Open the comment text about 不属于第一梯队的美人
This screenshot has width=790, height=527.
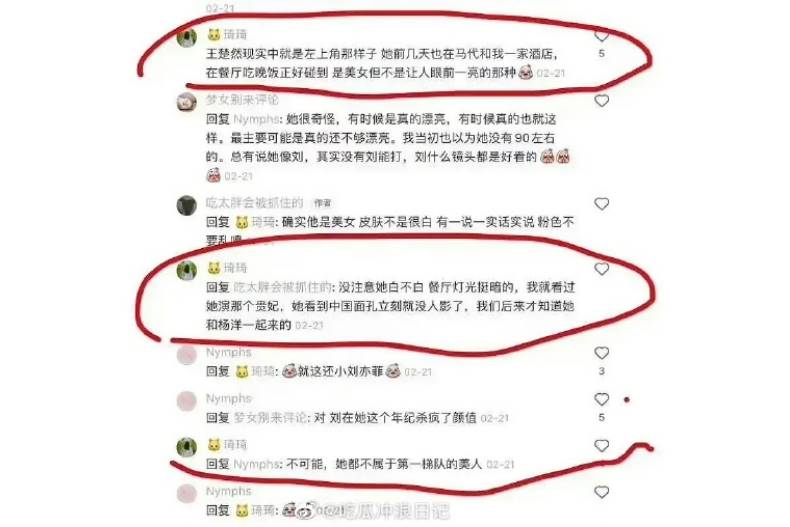(x=384, y=464)
